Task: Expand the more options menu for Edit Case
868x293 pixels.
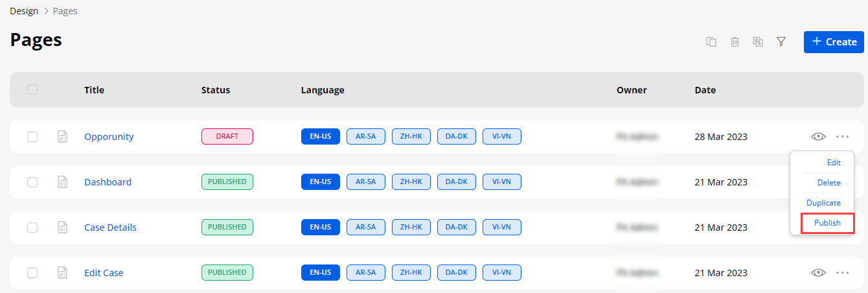Action: pos(842,273)
